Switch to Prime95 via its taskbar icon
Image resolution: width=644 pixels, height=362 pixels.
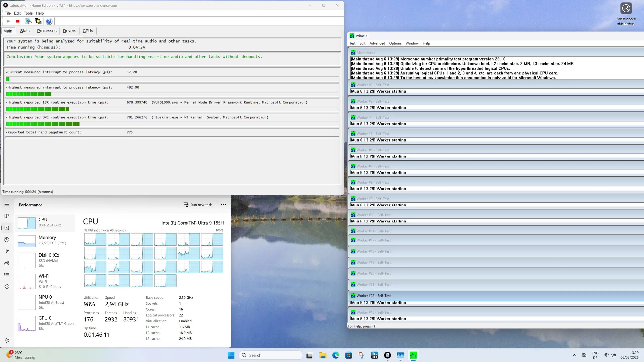click(413, 355)
